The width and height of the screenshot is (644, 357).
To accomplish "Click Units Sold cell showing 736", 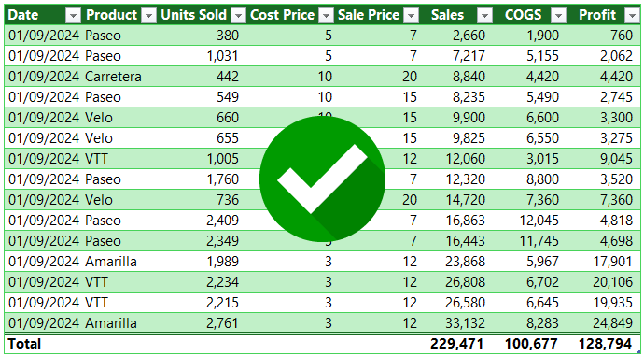I will tap(228, 200).
